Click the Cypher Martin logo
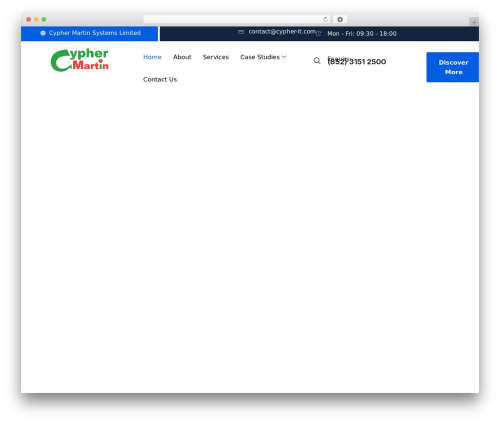Screen dimensions: 500x423 click(x=80, y=60)
